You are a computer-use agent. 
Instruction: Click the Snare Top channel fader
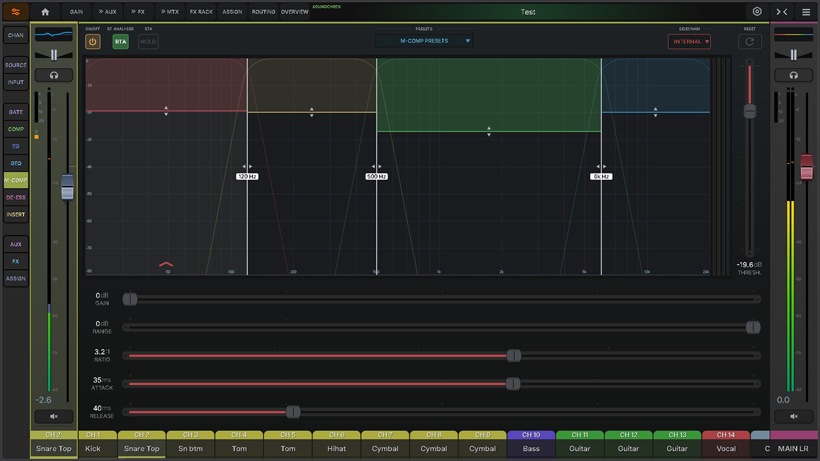(x=67, y=187)
